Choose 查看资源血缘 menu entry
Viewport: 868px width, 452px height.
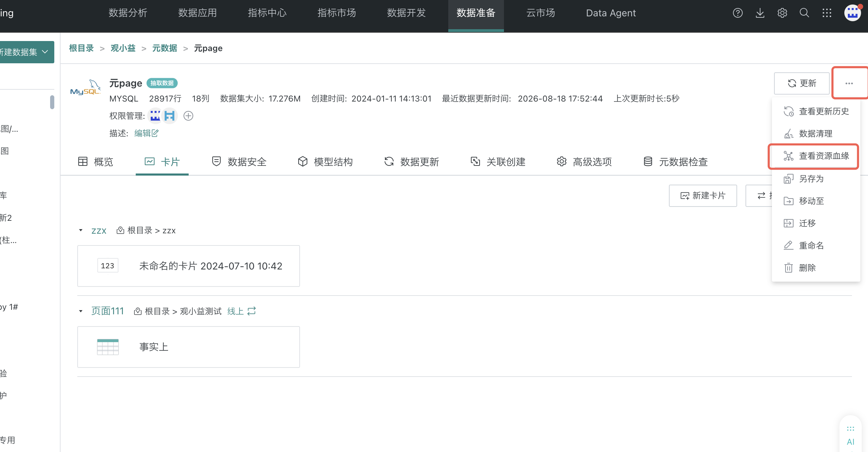point(815,156)
